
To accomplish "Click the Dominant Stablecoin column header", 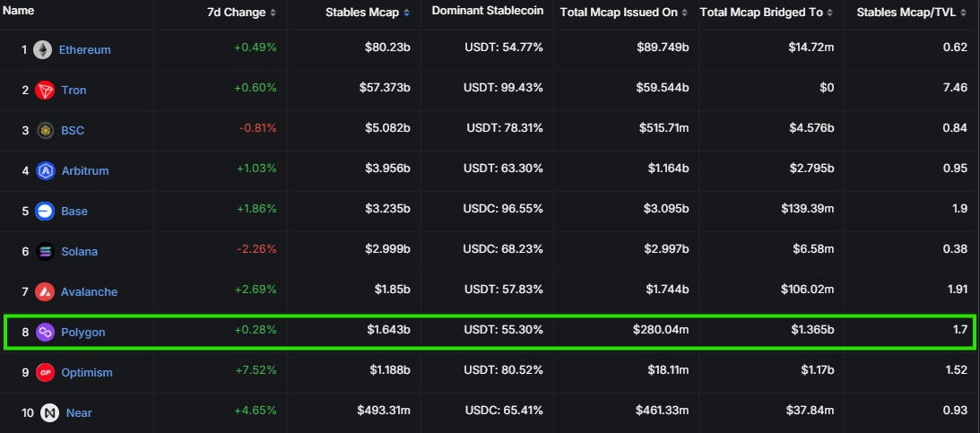I will coord(488,11).
